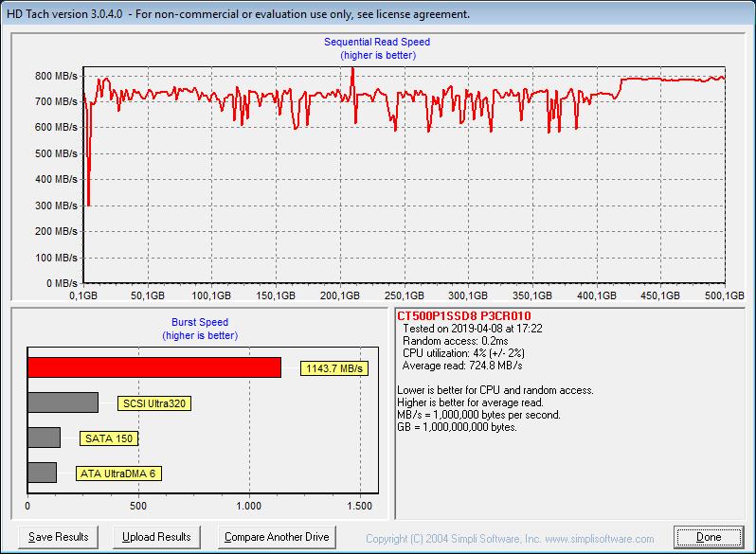756x554 pixels.
Task: Click the gray SATA 150 bar
Action: tap(44, 438)
